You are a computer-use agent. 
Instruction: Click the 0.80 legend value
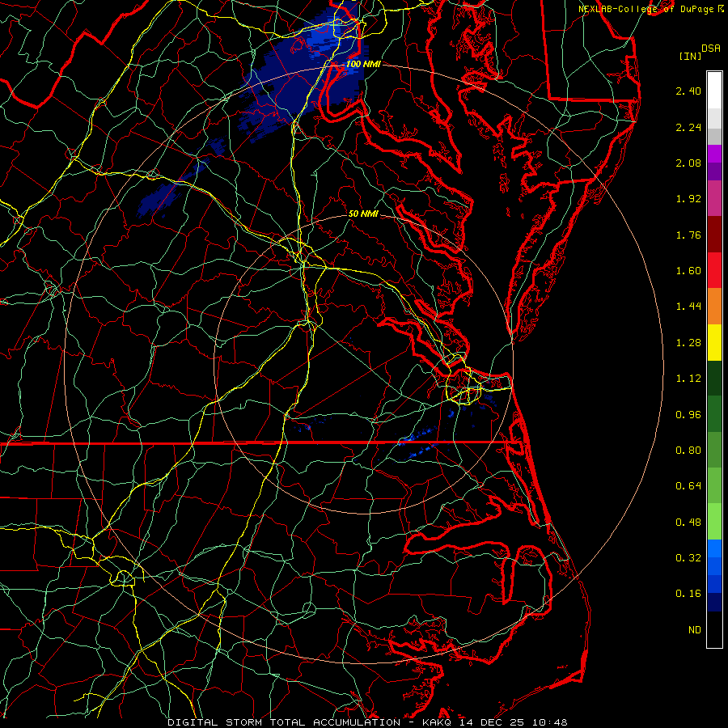point(688,451)
